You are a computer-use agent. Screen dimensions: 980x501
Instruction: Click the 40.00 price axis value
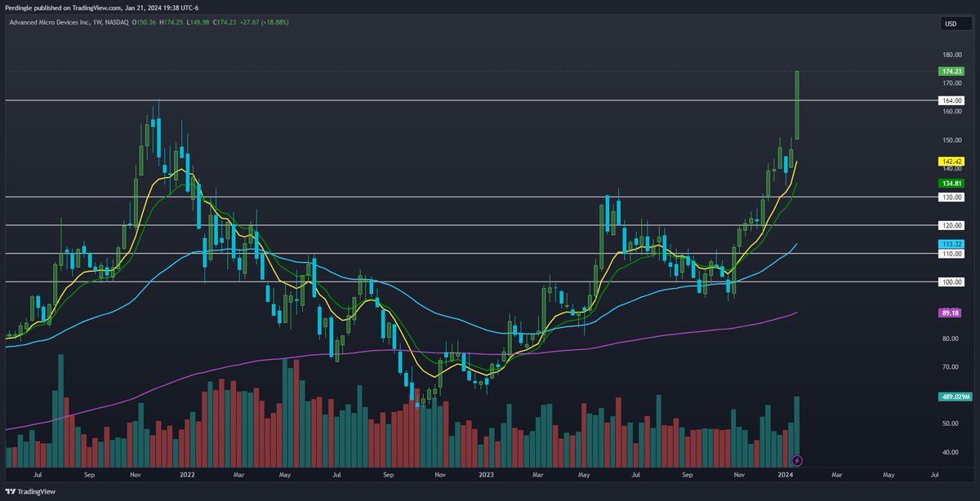(x=951, y=452)
